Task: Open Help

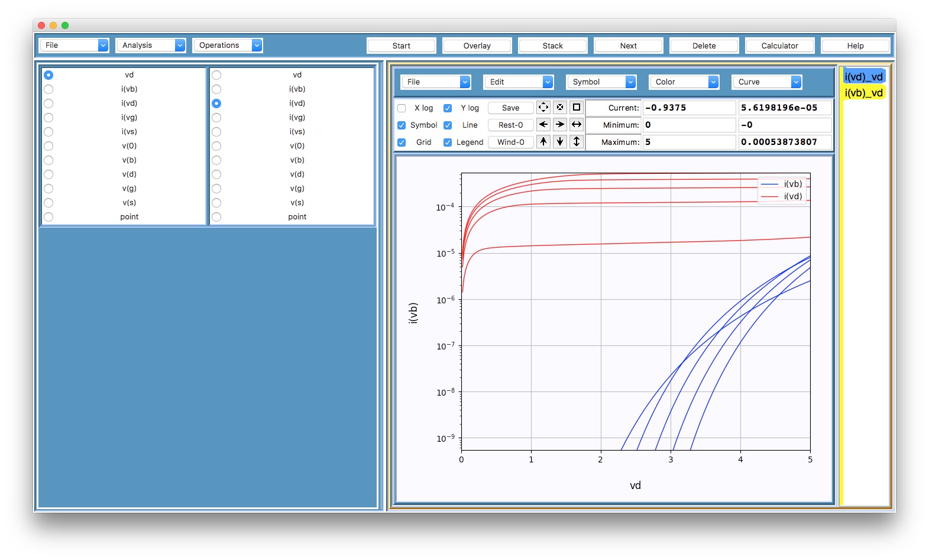Action: tap(856, 46)
